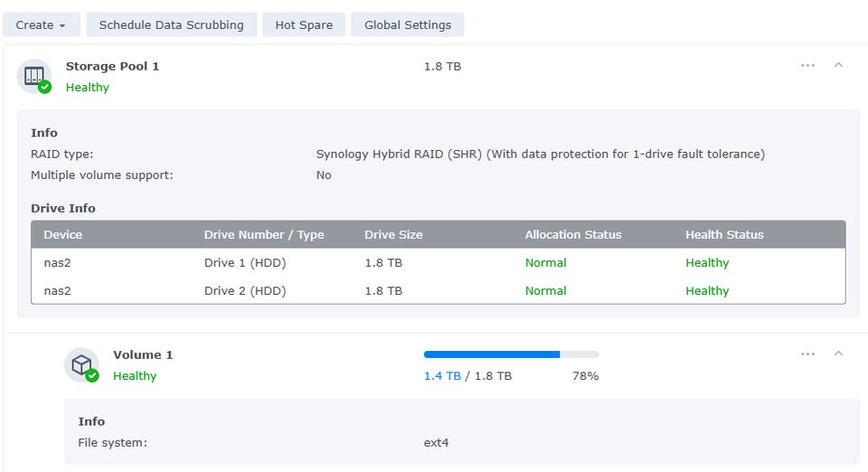Viewport: 868px width, 472px height.
Task: Click Normal allocation status for Drive 1
Action: 545,263
